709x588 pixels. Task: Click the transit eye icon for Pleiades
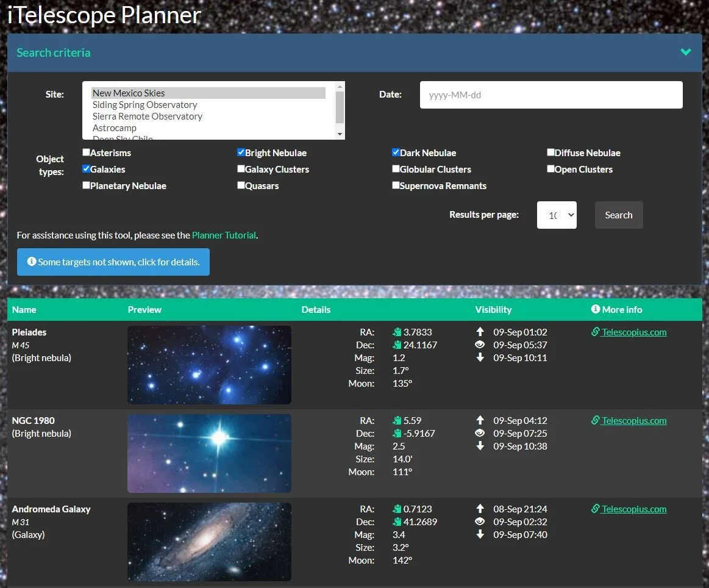pos(480,345)
